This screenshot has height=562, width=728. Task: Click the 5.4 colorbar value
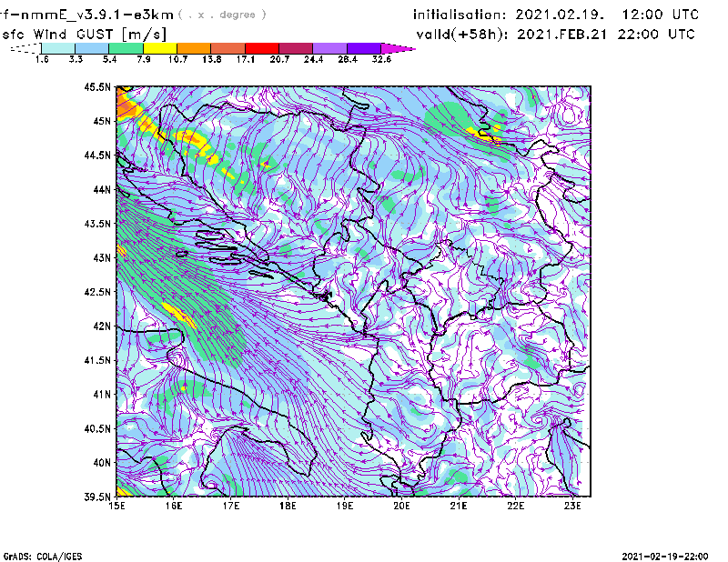point(109,59)
